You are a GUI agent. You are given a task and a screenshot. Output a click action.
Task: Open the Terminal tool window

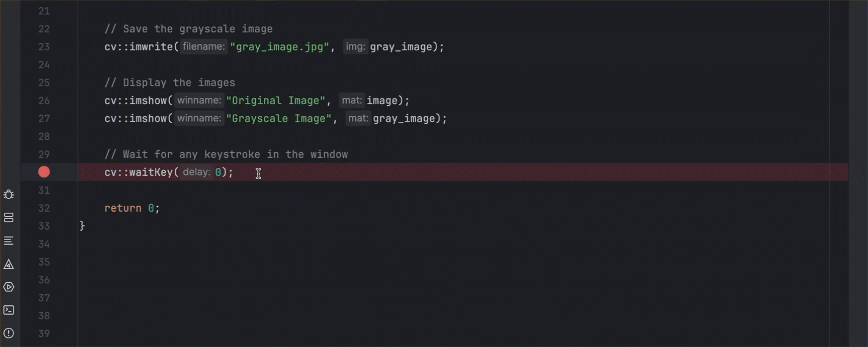(x=9, y=310)
